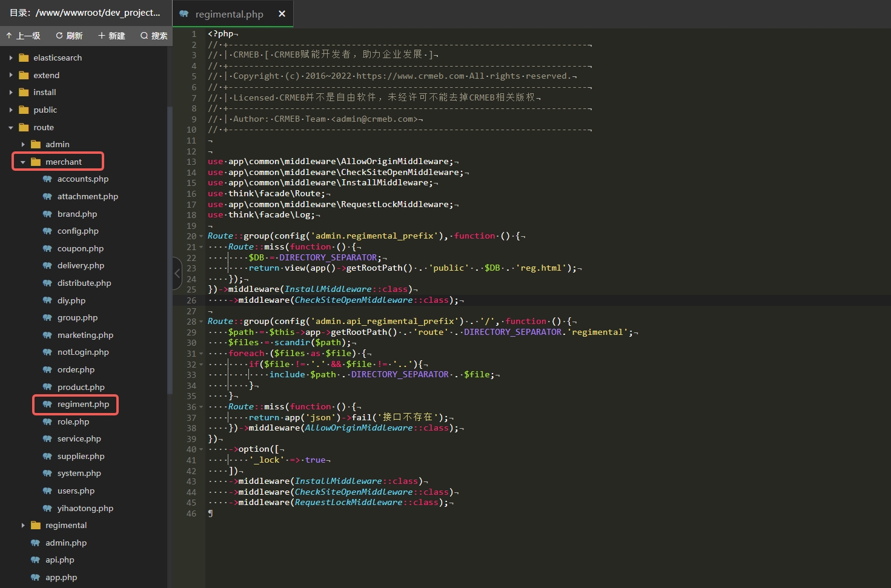Click the extend folder icon
Screen dimensions: 891x588
click(x=24, y=75)
